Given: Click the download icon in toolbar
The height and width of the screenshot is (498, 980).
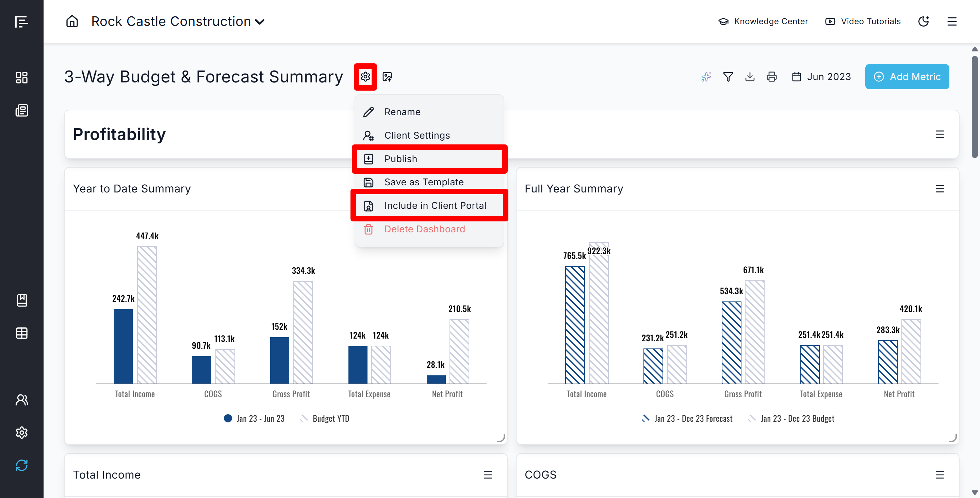Looking at the screenshot, I should coord(750,77).
